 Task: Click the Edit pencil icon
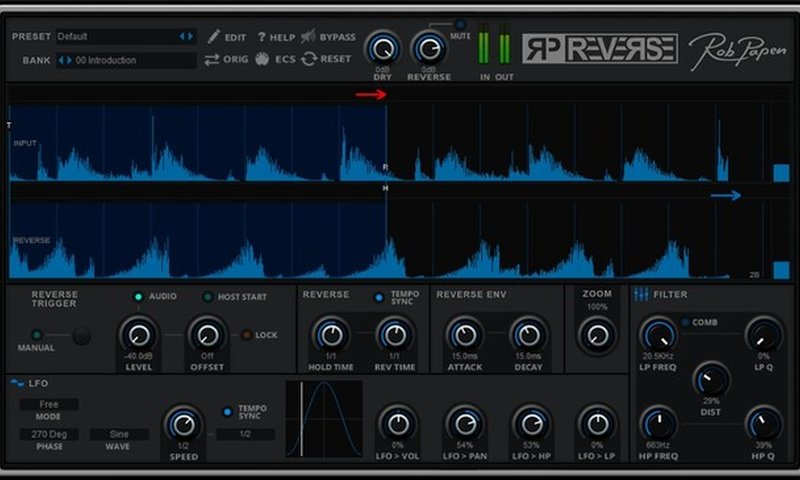click(213, 37)
